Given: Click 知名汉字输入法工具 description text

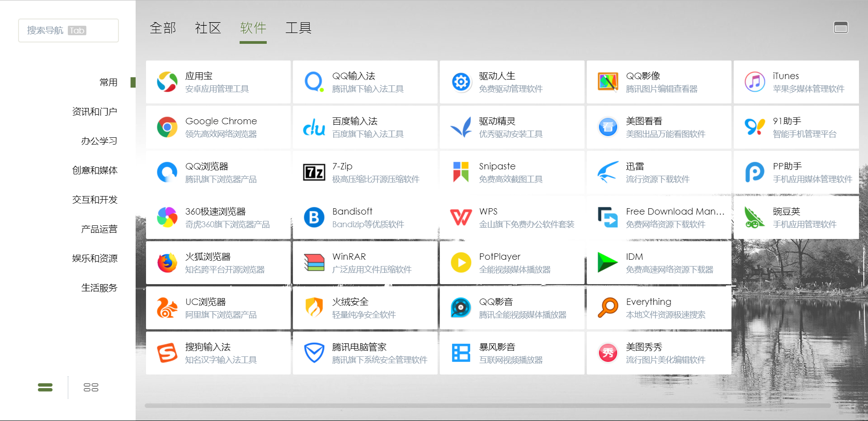Looking at the screenshot, I should point(221,360).
